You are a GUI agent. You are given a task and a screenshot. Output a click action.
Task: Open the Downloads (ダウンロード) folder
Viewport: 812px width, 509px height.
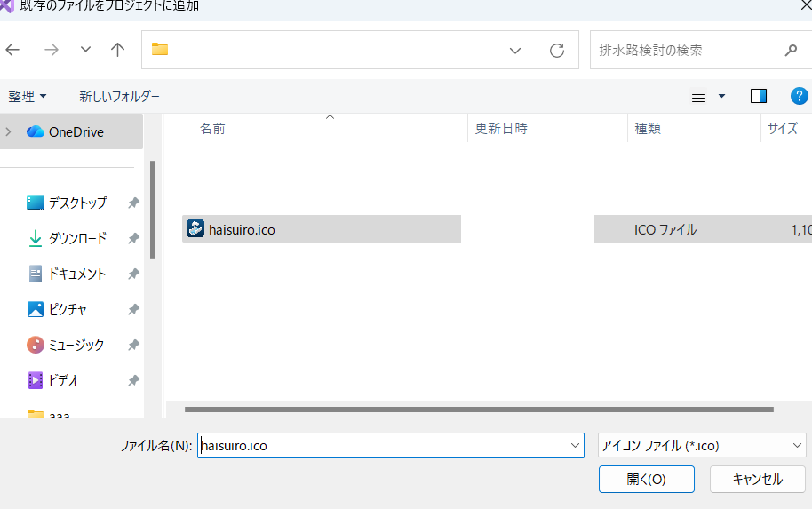[76, 238]
